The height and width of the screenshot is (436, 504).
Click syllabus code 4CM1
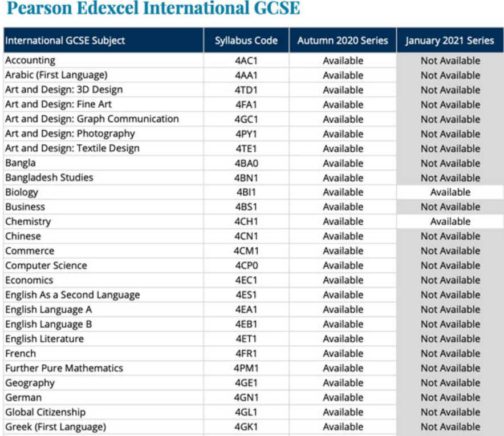click(x=246, y=251)
